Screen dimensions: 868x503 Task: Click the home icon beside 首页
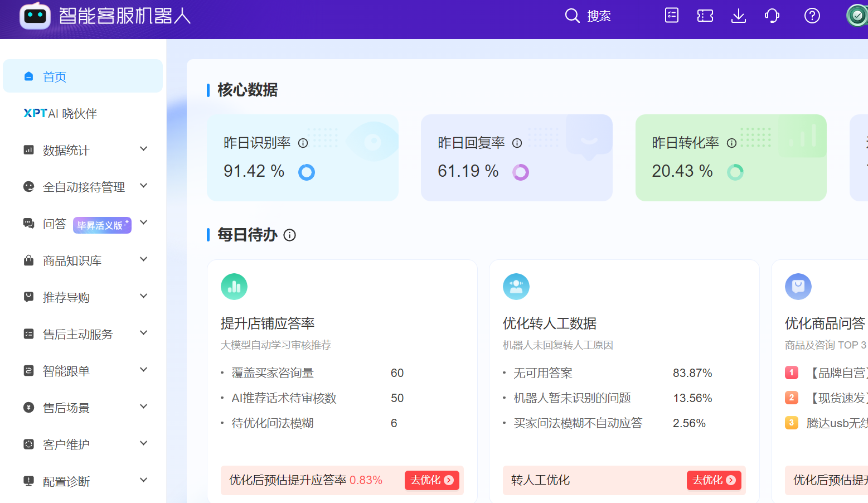coord(29,76)
